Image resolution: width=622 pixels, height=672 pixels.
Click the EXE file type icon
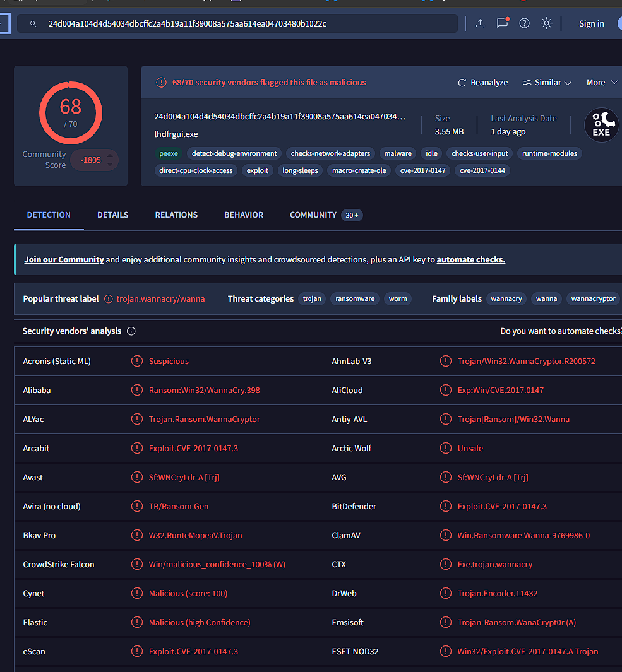coord(601,125)
